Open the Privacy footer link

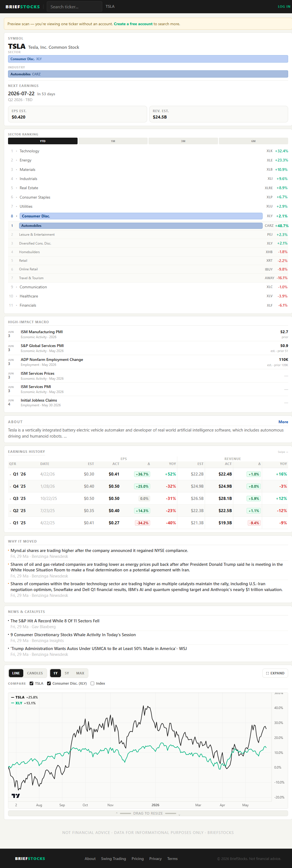click(x=155, y=858)
